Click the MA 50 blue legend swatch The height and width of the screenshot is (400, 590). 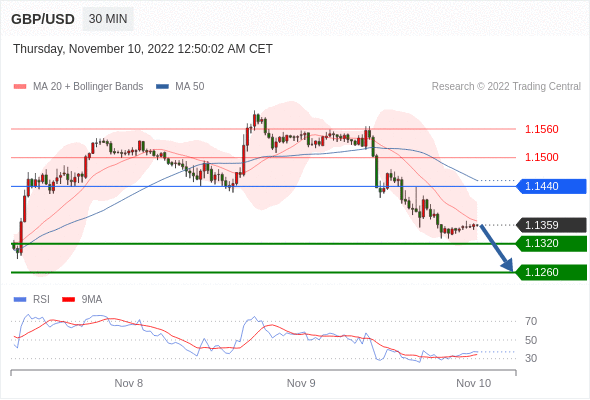click(162, 87)
